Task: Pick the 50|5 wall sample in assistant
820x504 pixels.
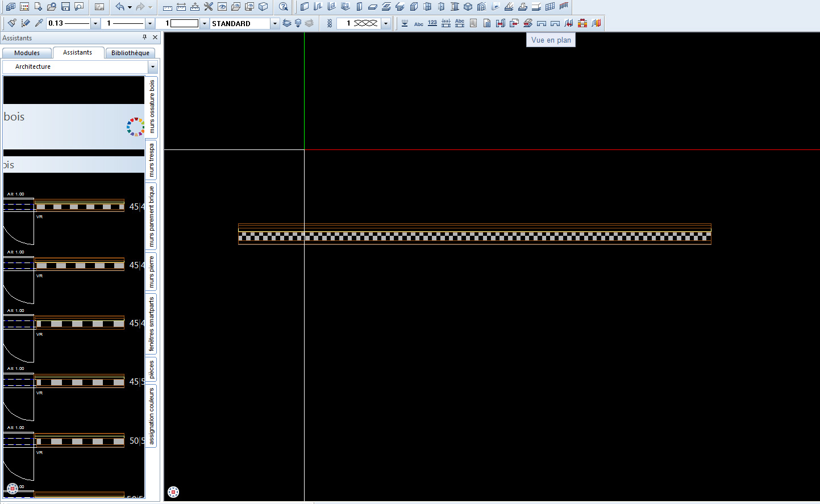Action: point(80,441)
